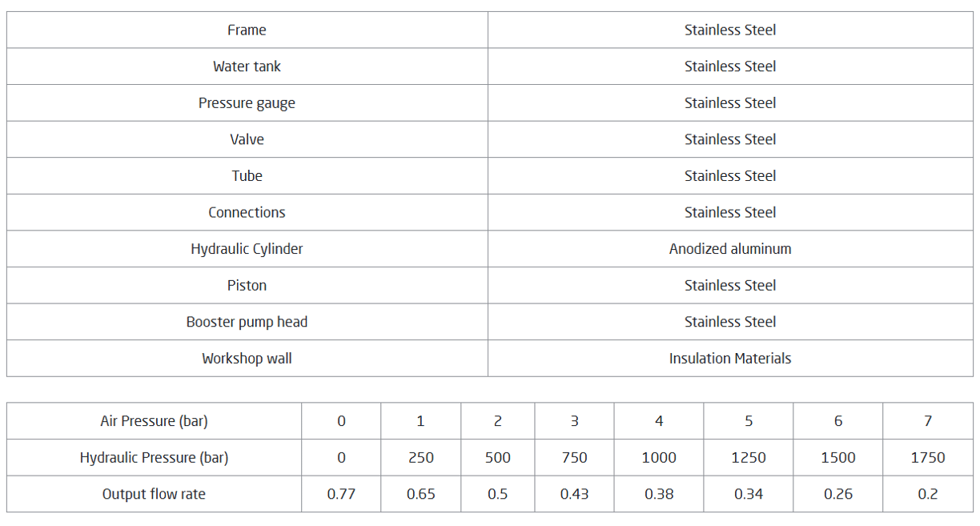Select the 1750 hydraulic pressure value
Viewport: 980px width, 526px height.
[x=928, y=458]
